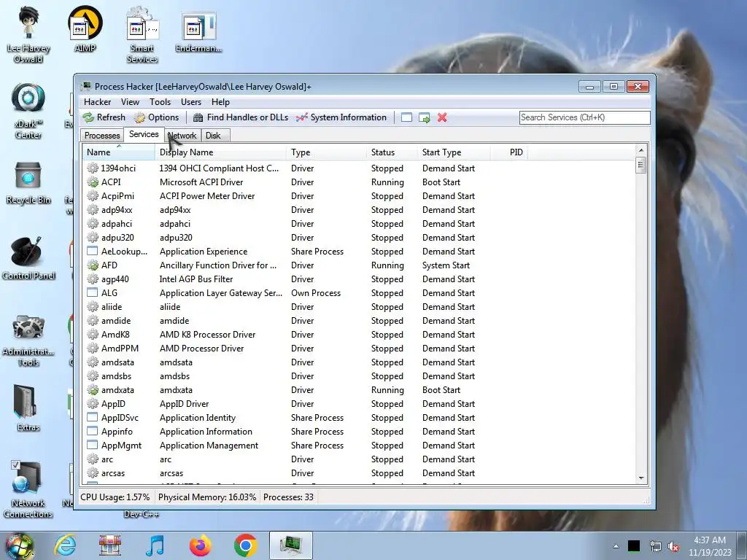
Task: Sort by Start Type column header
Action: [454, 152]
